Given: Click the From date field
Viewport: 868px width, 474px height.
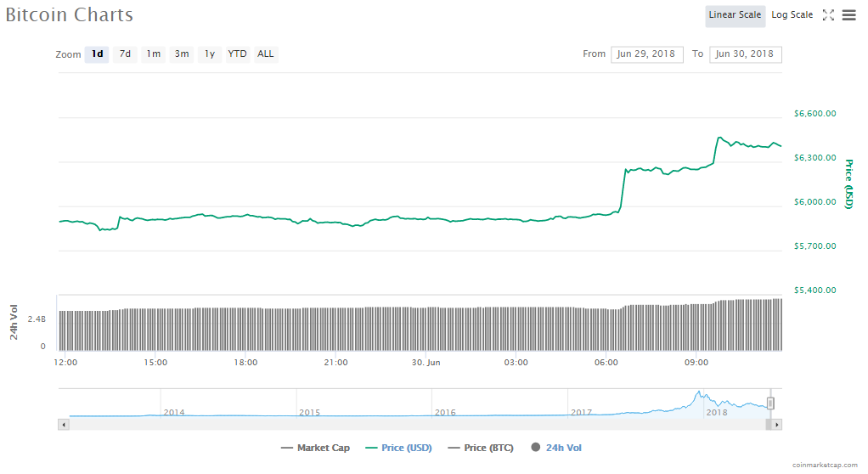Looking at the screenshot, I should (646, 54).
